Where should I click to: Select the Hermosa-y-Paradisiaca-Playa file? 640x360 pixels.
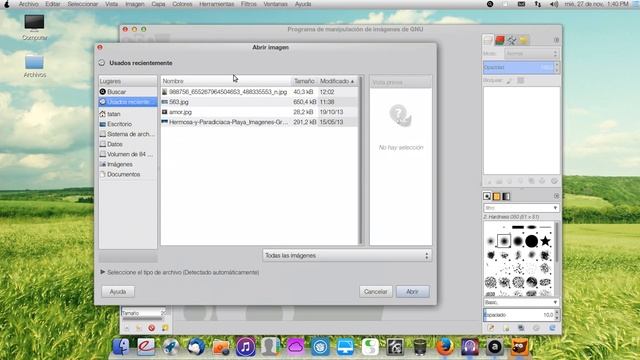click(260, 122)
